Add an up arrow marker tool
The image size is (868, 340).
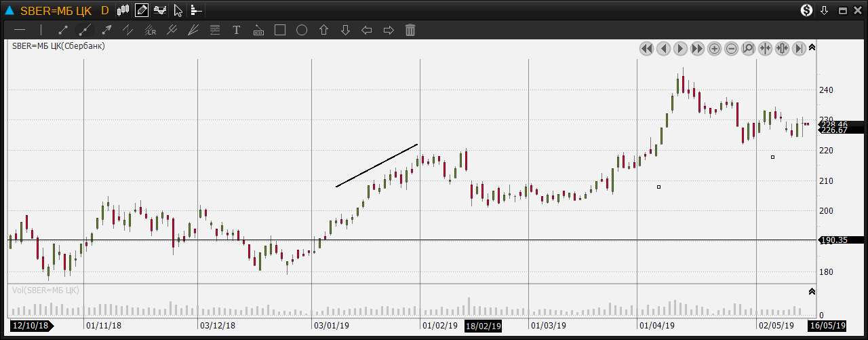(x=323, y=30)
